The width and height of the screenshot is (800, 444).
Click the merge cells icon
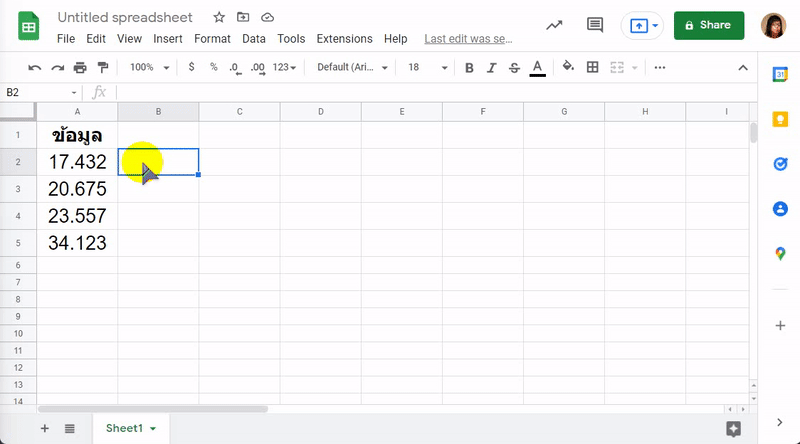(x=617, y=67)
